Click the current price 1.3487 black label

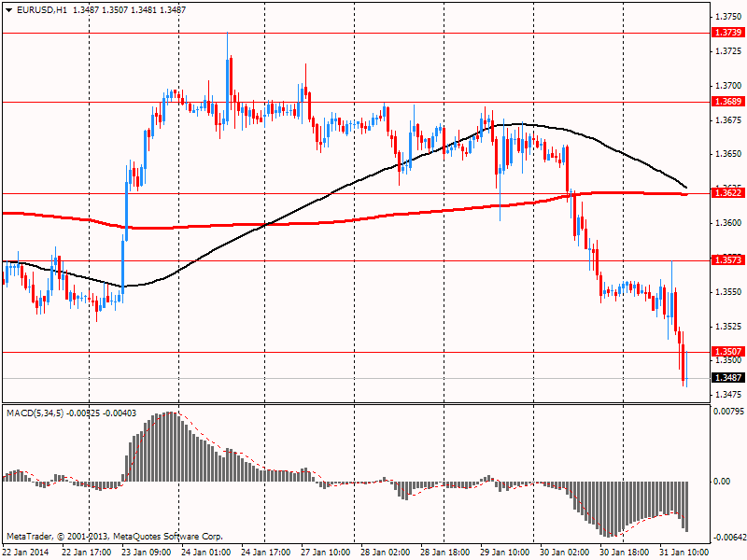click(728, 378)
